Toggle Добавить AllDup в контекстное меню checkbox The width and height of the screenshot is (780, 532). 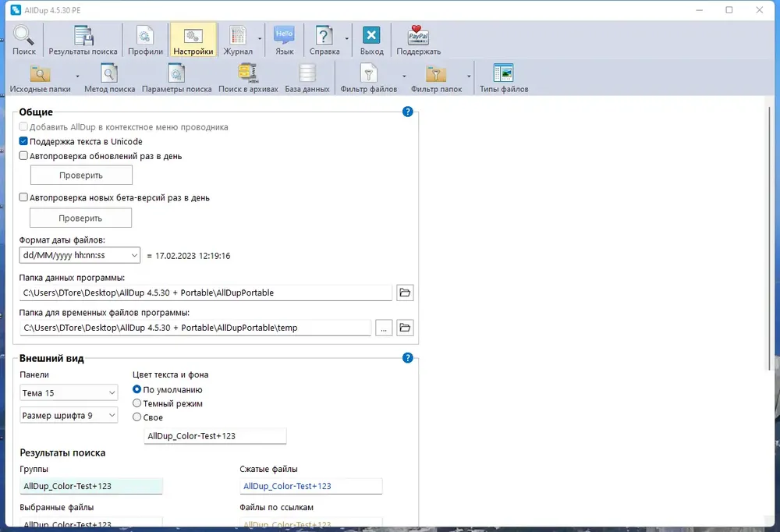pos(23,127)
